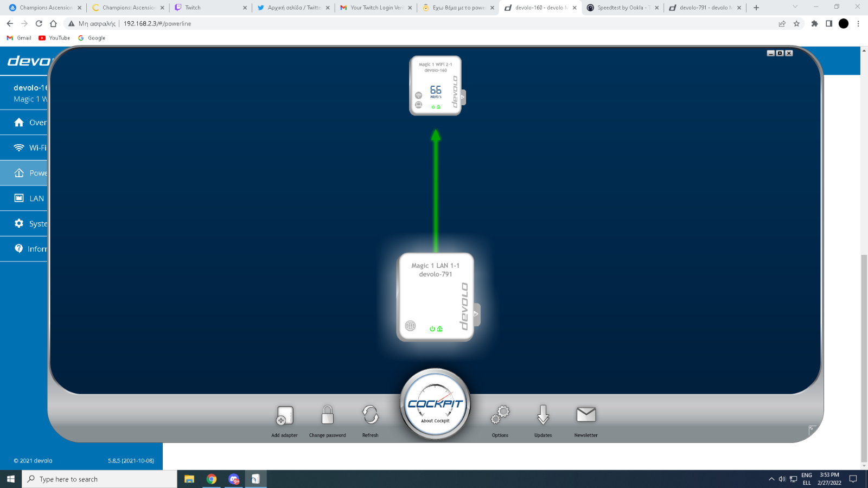Click the share page icon
The width and height of the screenshot is (868, 488).
782,23
